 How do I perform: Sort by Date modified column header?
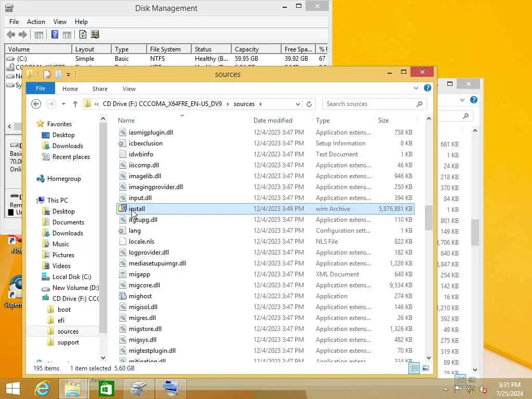tap(273, 121)
